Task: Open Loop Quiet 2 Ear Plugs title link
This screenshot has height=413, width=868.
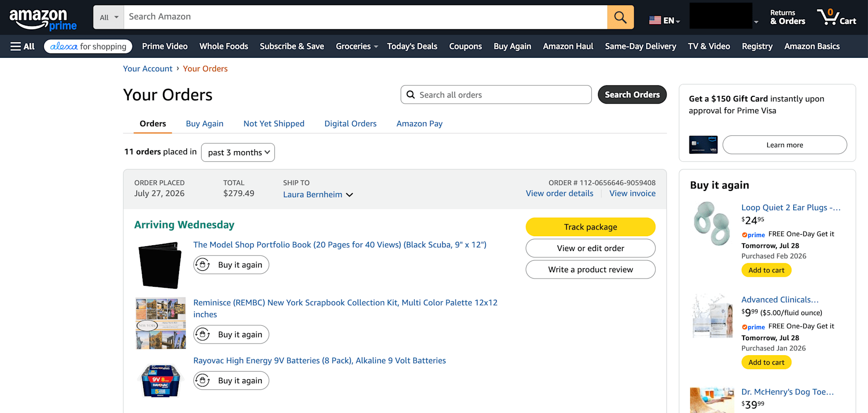Action: (x=791, y=207)
